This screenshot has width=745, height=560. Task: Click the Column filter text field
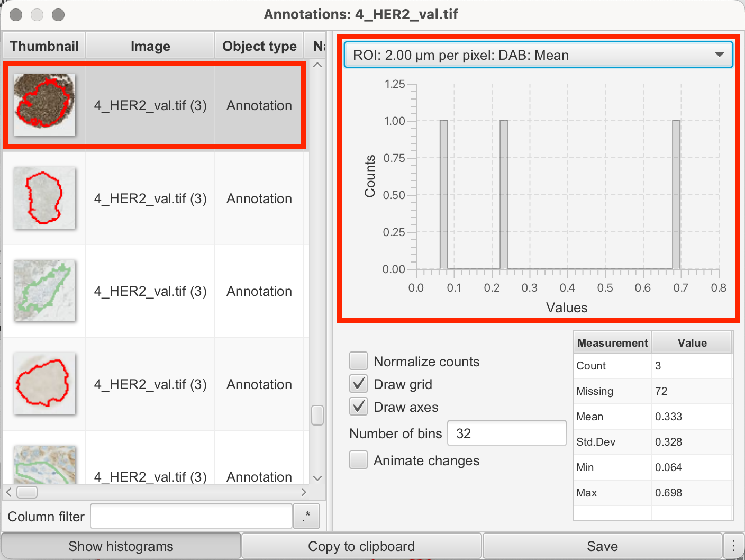pos(190,516)
